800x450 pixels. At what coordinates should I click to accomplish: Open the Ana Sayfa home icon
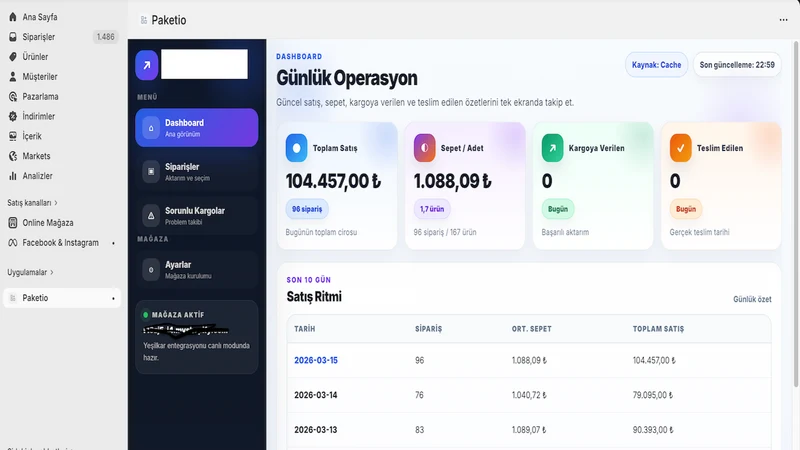pyautogui.click(x=13, y=17)
